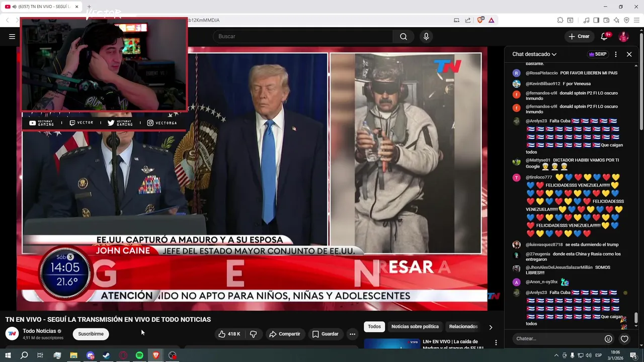Open Brave Rewards triangle icon

[x=492, y=20]
